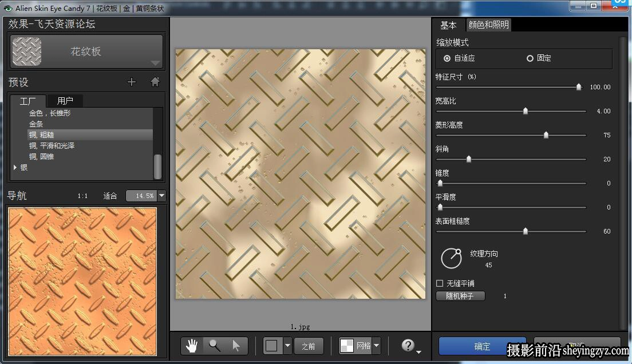Click the file name label 1.jpg
Viewport: 632px width, 364px height.
point(301,326)
